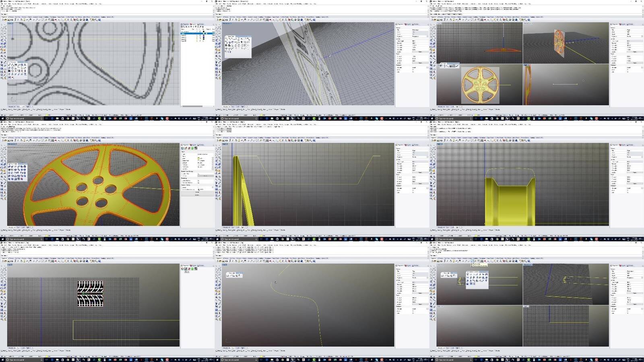
Task: Click Save icon in Standard toolbar of rim-profile curve screenshot
Action: [x=223, y=140]
